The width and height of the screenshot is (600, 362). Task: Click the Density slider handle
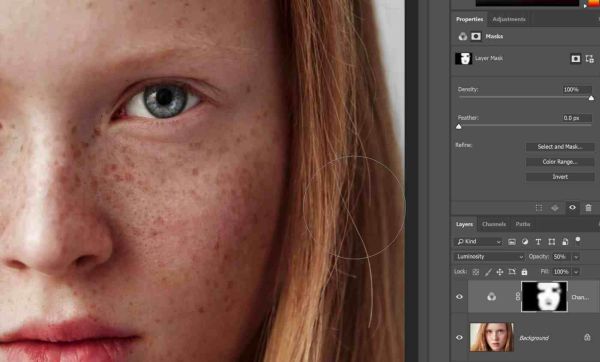click(591, 98)
